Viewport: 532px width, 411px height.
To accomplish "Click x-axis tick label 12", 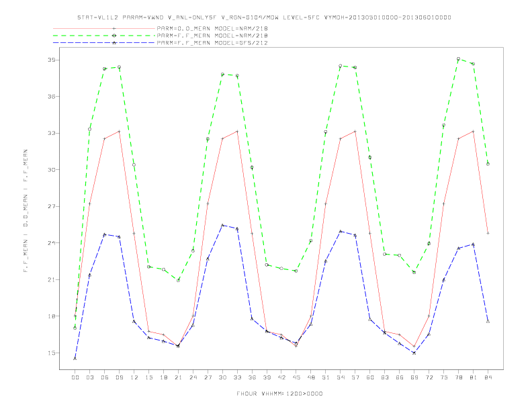I will click(x=134, y=377).
